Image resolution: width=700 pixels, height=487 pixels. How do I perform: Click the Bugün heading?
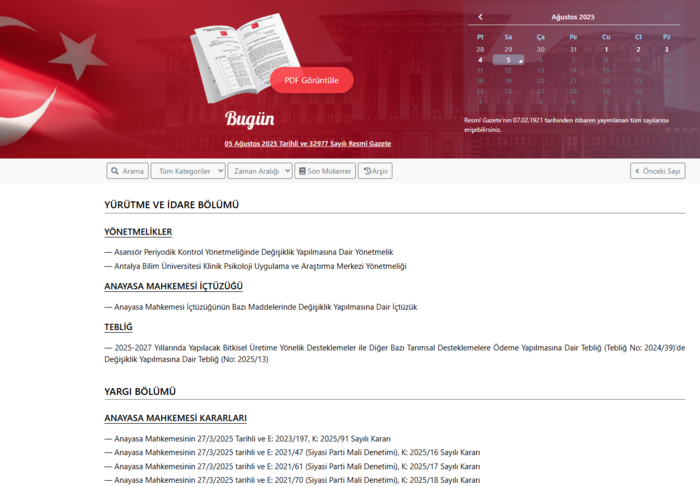[250, 119]
